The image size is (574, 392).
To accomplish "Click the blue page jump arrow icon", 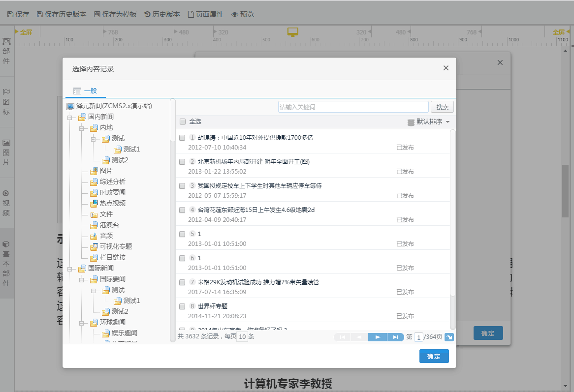I will click(x=448, y=337).
